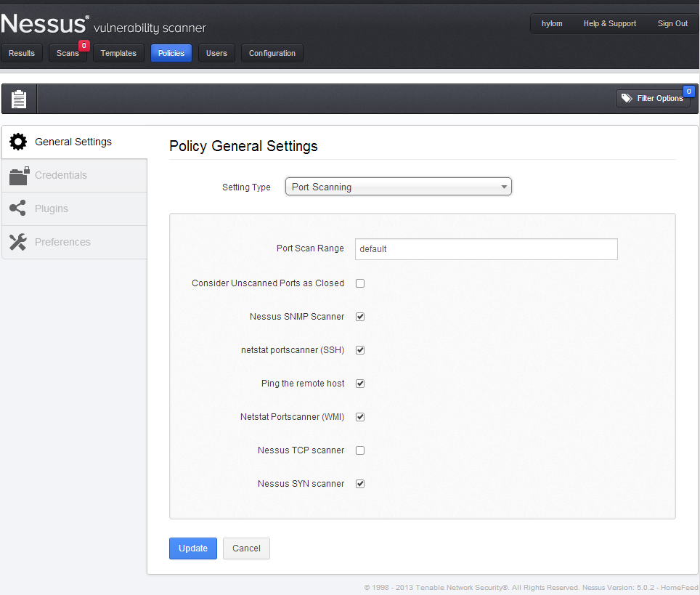This screenshot has width=700, height=595.
Task: Uncheck the Nessus SNMP Scanner checkbox
Action: [360, 317]
